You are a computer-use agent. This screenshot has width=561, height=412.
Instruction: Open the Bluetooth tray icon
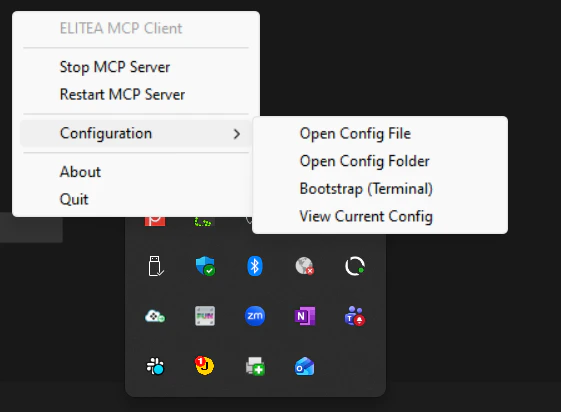tap(255, 266)
